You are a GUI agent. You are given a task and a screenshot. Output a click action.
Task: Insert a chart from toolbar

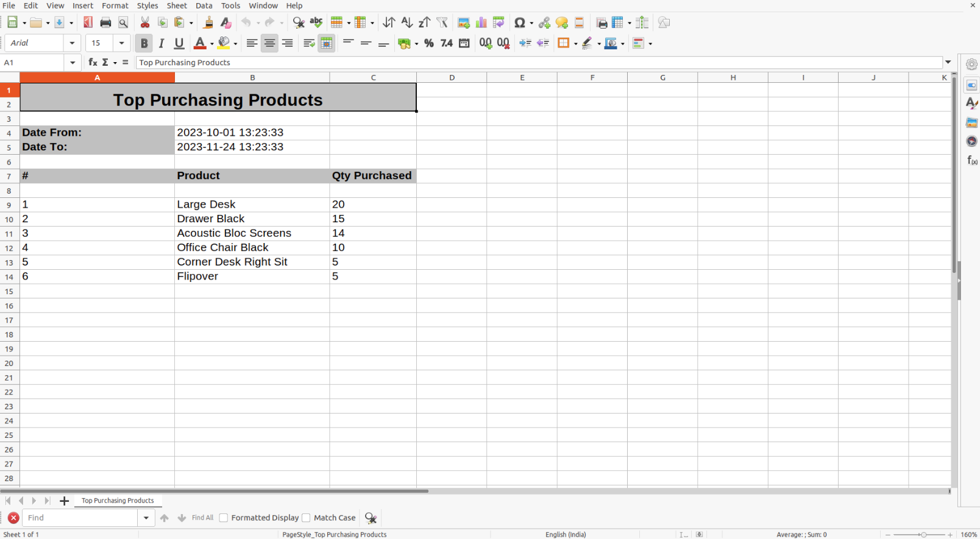point(481,23)
